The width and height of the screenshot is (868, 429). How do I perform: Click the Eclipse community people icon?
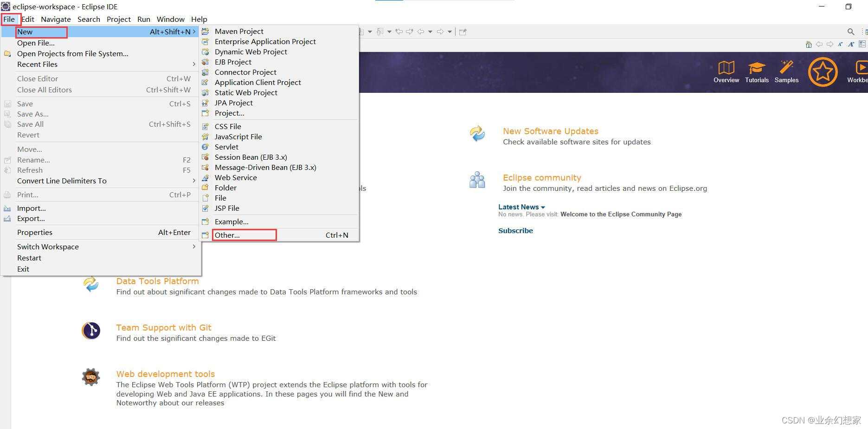[477, 180]
